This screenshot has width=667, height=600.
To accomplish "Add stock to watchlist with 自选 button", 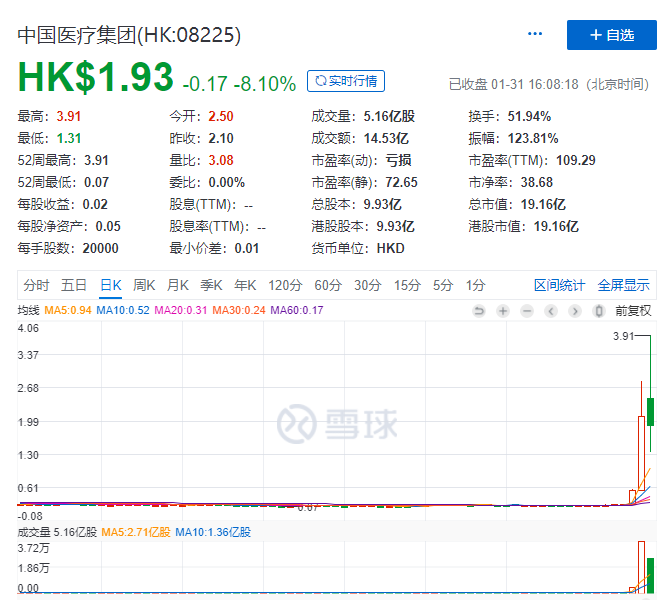I will pyautogui.click(x=611, y=35).
